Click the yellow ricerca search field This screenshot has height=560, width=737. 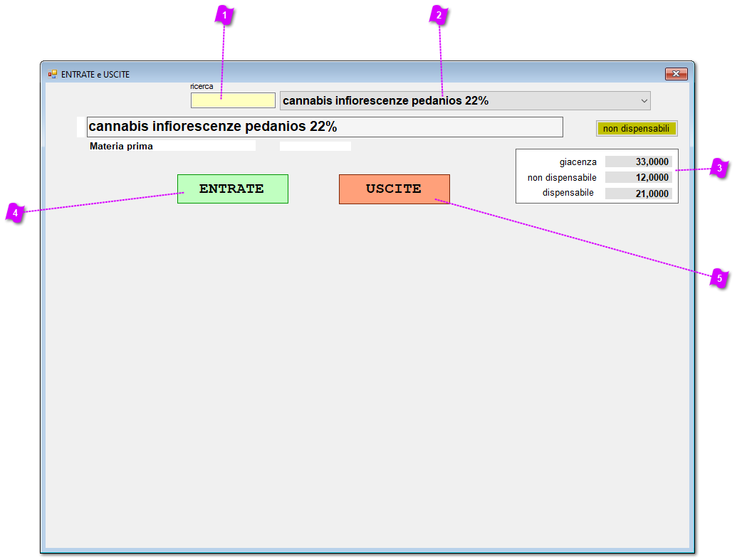[x=233, y=100]
